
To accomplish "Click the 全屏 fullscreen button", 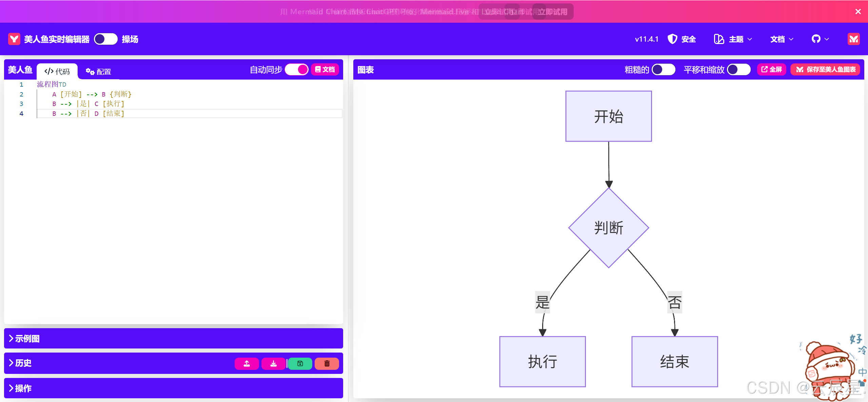I will [771, 69].
